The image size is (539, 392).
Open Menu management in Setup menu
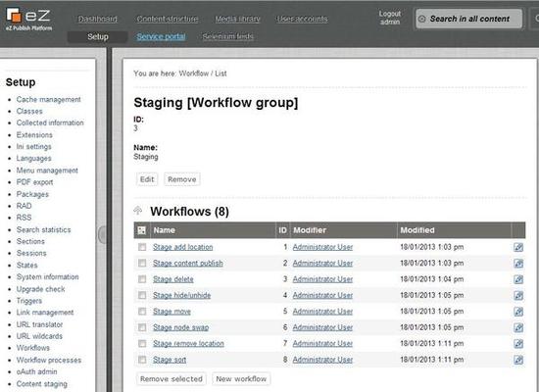47,171
